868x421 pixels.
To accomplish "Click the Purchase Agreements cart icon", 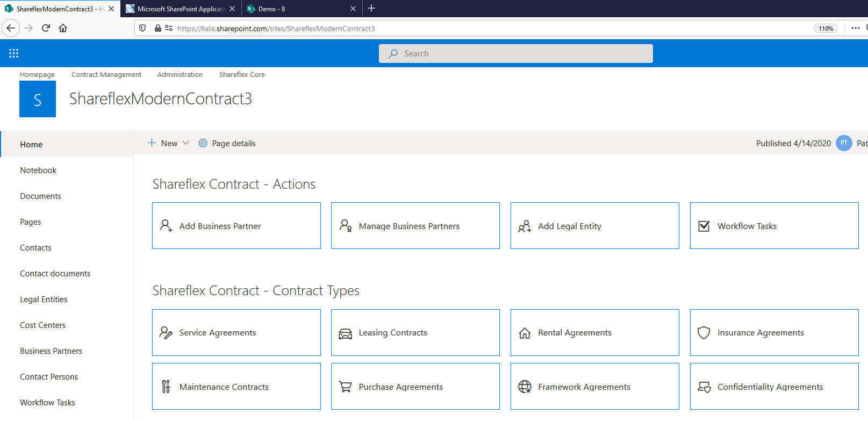I will [x=345, y=387].
